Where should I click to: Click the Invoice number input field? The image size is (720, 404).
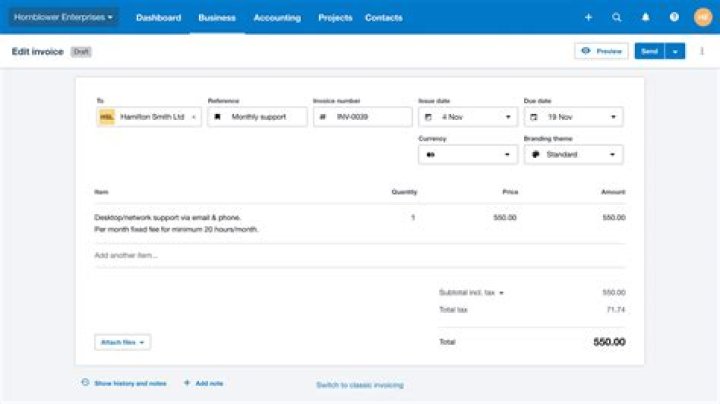click(368, 117)
